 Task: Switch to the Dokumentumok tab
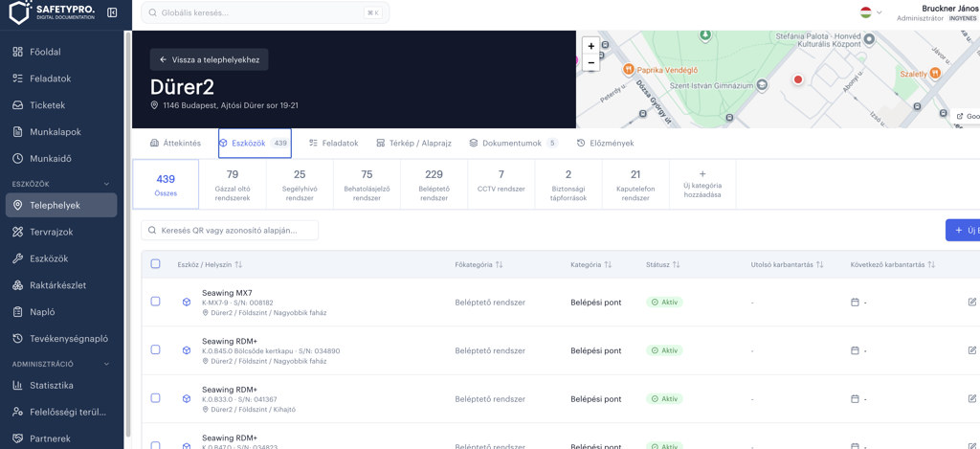tap(513, 144)
